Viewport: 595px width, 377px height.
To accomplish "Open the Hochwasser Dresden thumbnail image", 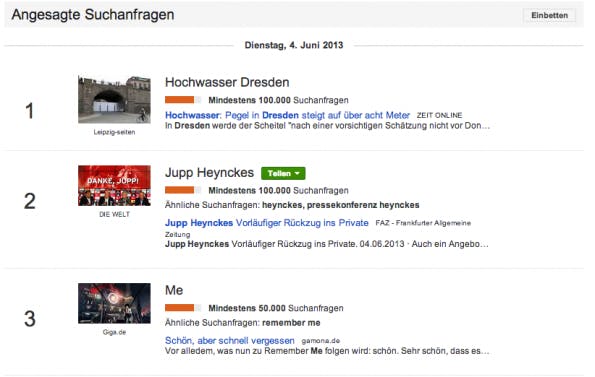I will [x=114, y=99].
